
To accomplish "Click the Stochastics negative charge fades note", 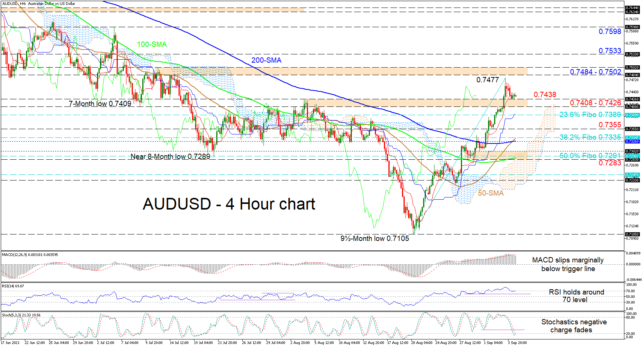I will point(574,326).
